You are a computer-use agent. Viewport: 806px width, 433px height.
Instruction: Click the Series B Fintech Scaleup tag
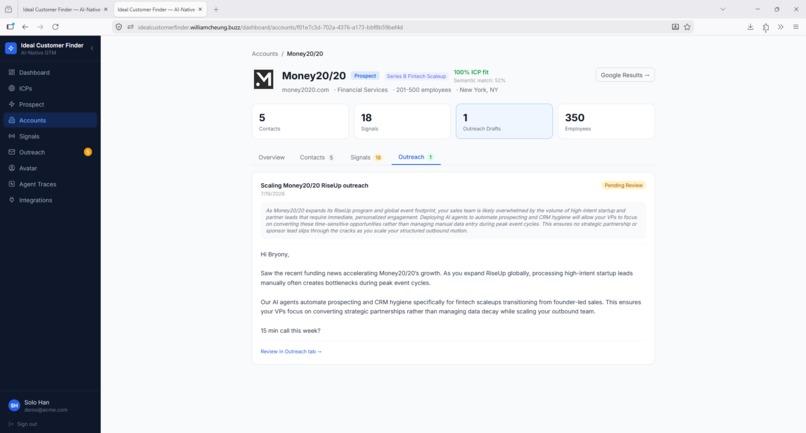(x=416, y=76)
